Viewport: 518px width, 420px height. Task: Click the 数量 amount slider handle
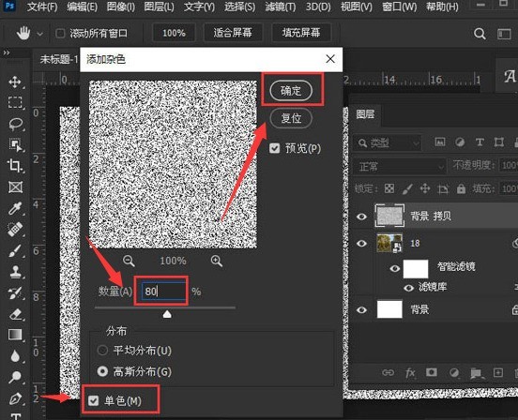tap(167, 314)
